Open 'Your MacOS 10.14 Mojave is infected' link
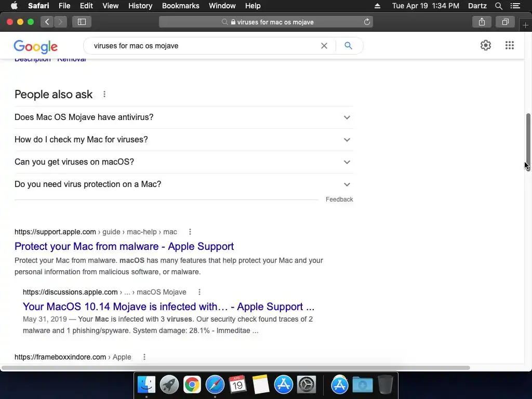 [169, 307]
